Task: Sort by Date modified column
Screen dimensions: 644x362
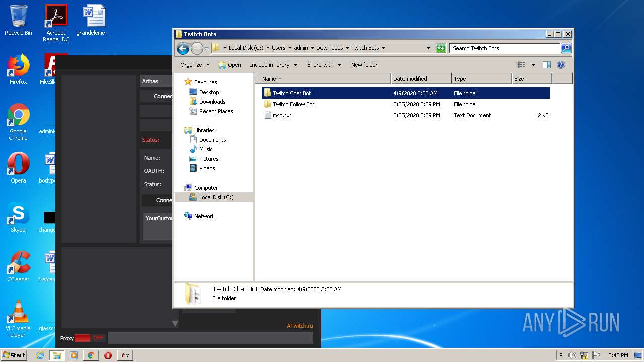Action: (421, 79)
